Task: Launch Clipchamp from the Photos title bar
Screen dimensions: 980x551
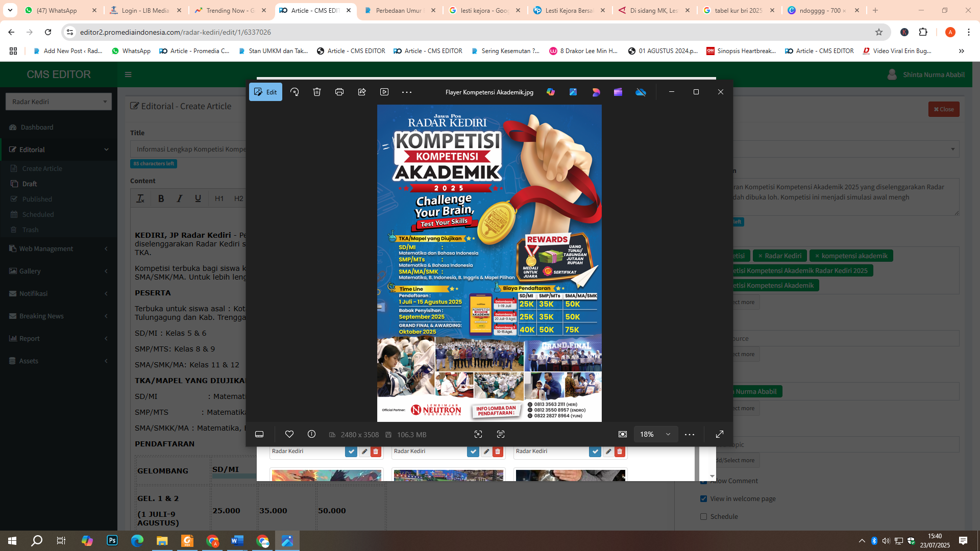Action: [618, 92]
